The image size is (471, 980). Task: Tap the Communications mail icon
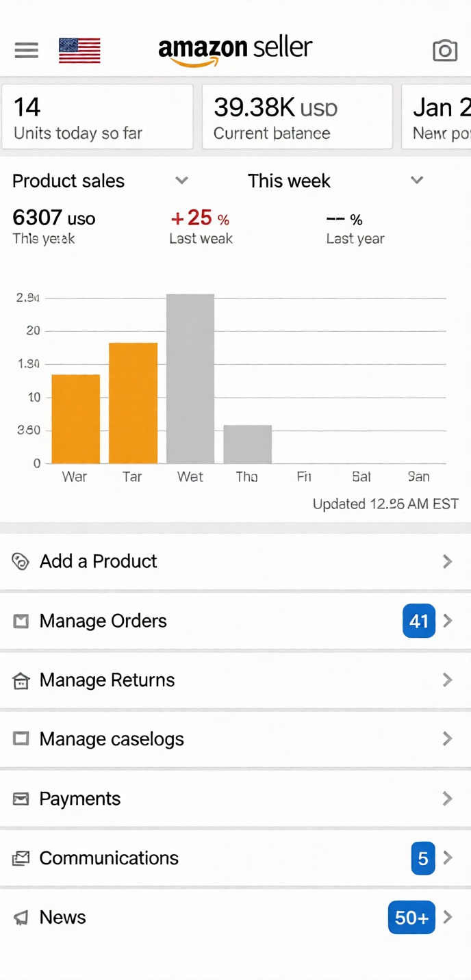[21, 858]
